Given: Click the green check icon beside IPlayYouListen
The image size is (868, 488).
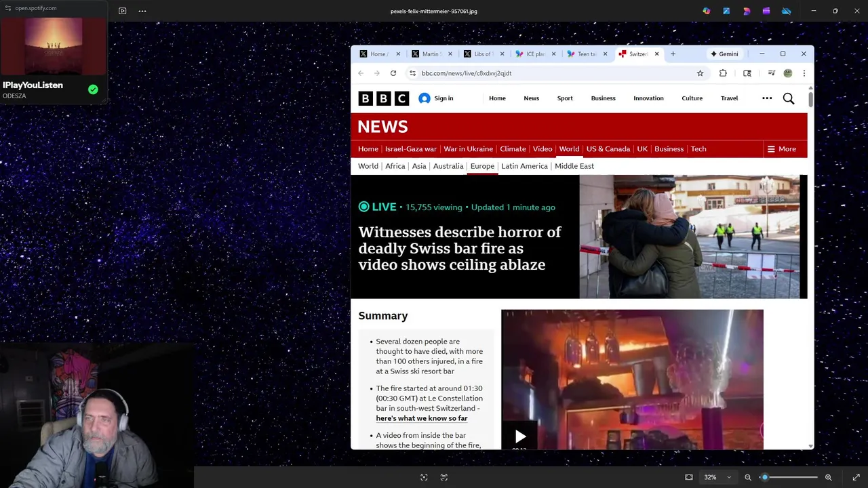Looking at the screenshot, I should click(93, 89).
